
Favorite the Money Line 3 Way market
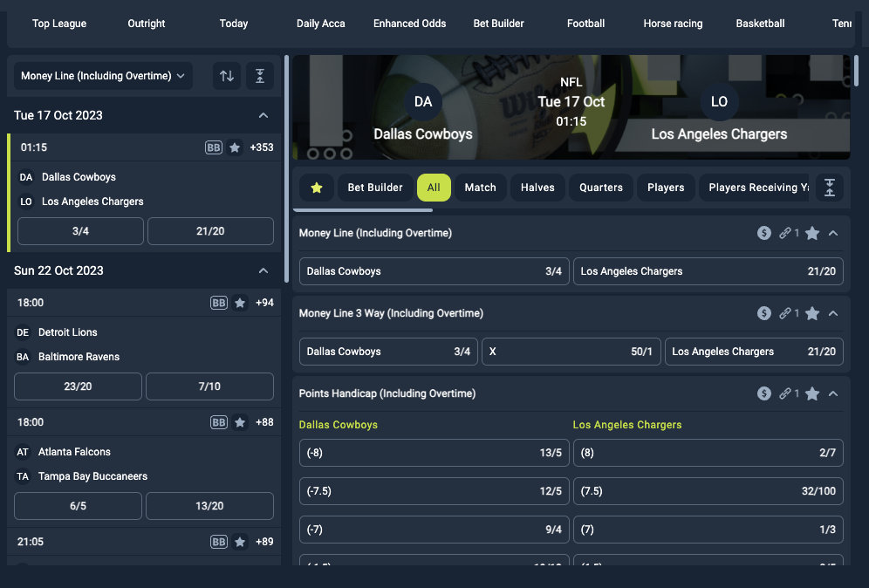click(812, 314)
